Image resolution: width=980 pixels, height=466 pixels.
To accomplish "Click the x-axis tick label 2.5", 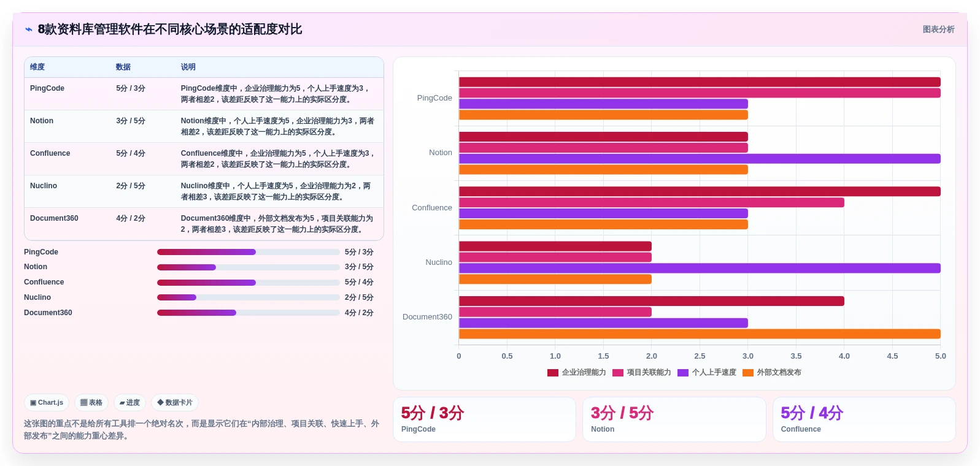I will [x=700, y=356].
